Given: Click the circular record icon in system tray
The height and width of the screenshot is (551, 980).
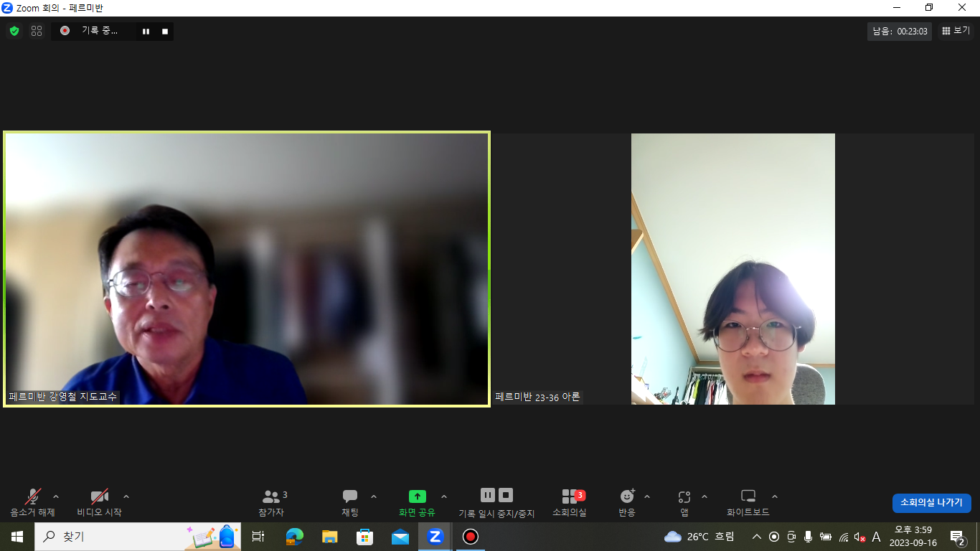Looking at the screenshot, I should (774, 537).
